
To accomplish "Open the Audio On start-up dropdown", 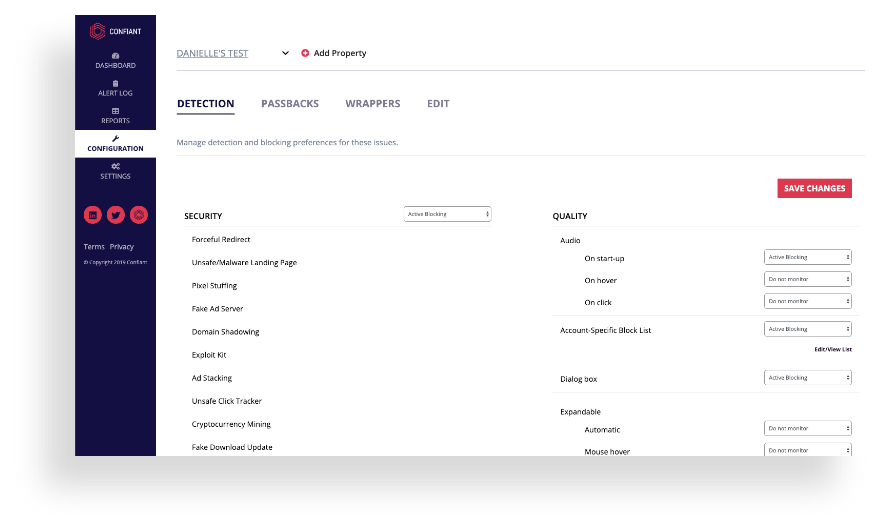I will tap(807, 257).
